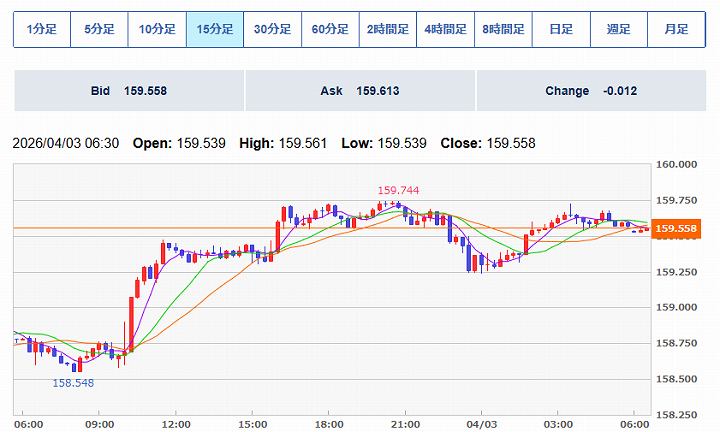The height and width of the screenshot is (432, 720).
Task: Switch to the weekly 週足 chart
Action: click(x=618, y=29)
